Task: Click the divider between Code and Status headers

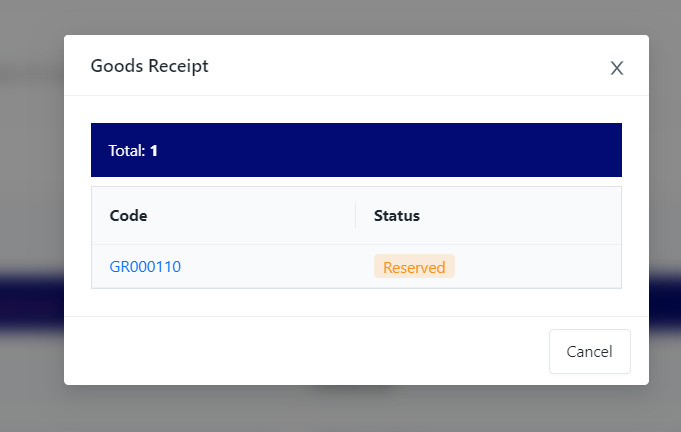Action: pos(356,215)
